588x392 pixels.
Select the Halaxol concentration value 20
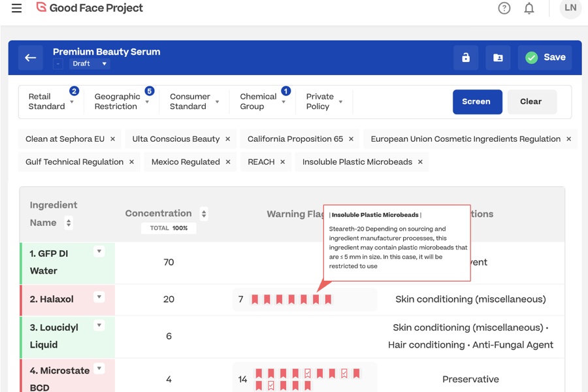pyautogui.click(x=169, y=299)
